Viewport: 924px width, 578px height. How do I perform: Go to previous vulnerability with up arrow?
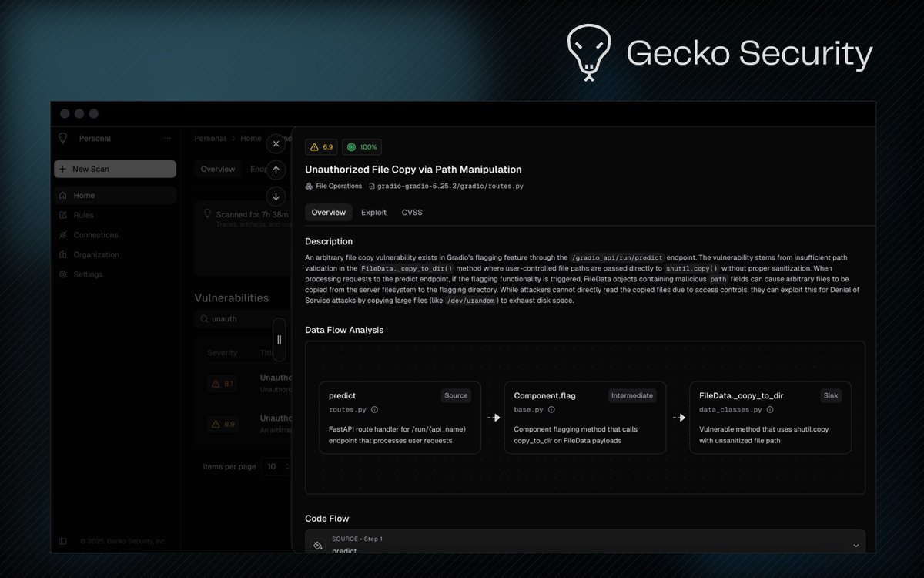click(x=276, y=170)
